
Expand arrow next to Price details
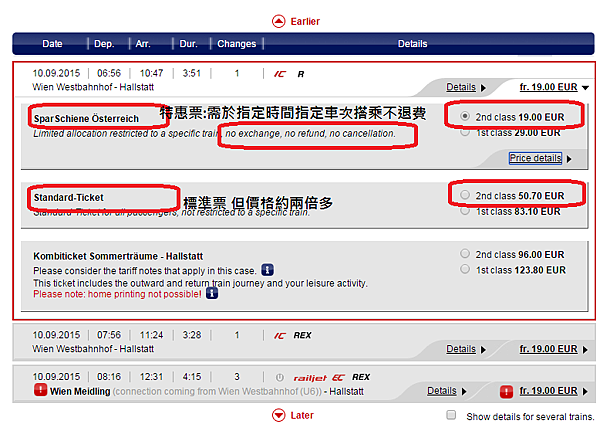coord(569,159)
